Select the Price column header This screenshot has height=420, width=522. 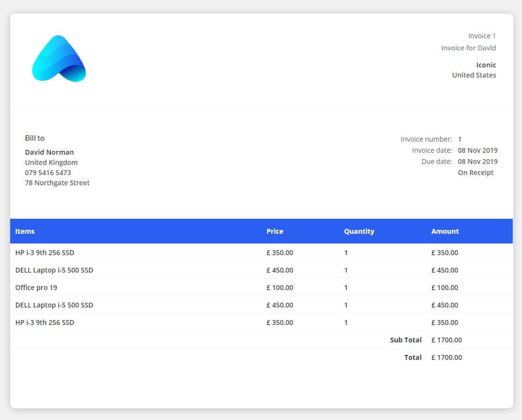[x=275, y=231]
